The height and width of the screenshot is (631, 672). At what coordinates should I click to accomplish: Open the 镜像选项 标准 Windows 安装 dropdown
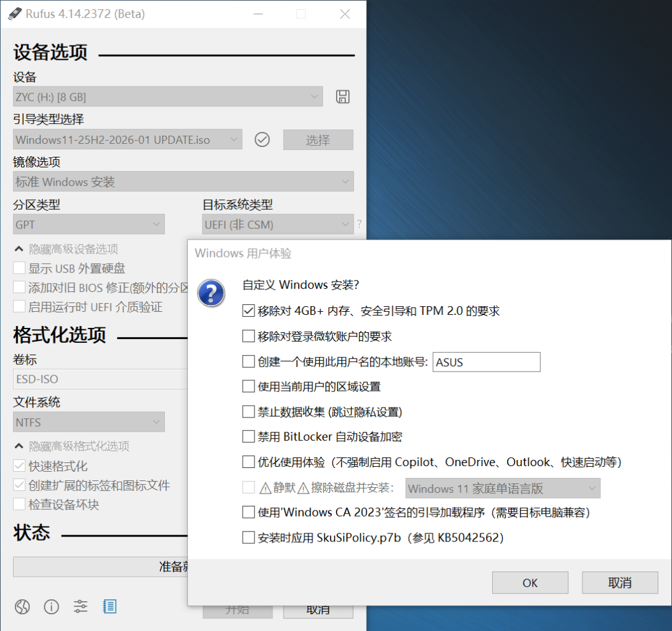coord(184,181)
